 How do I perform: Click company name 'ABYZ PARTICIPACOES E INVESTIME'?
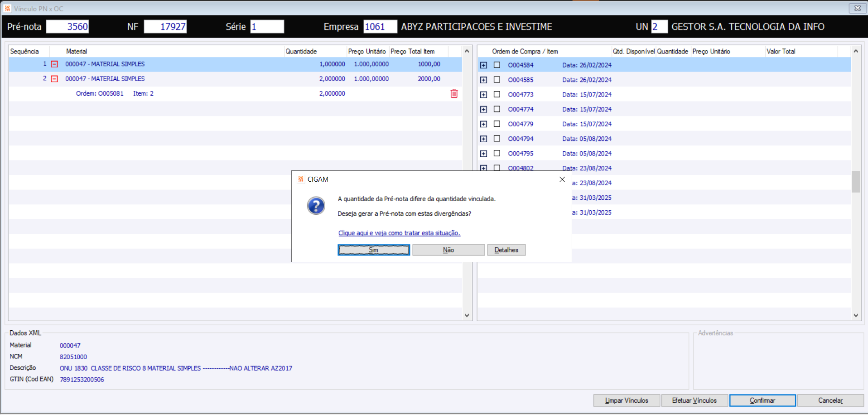pyautogui.click(x=477, y=27)
